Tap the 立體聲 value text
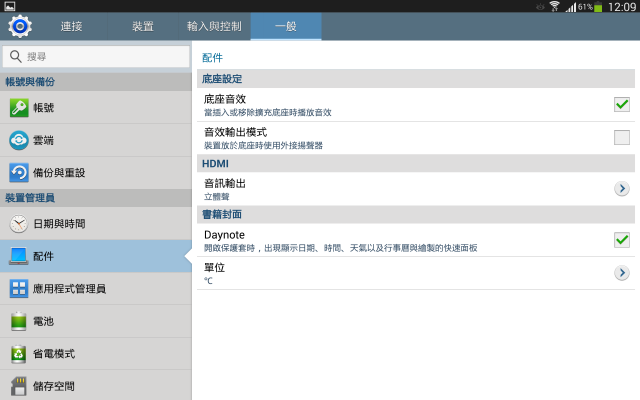The width and height of the screenshot is (640, 400). click(217, 197)
